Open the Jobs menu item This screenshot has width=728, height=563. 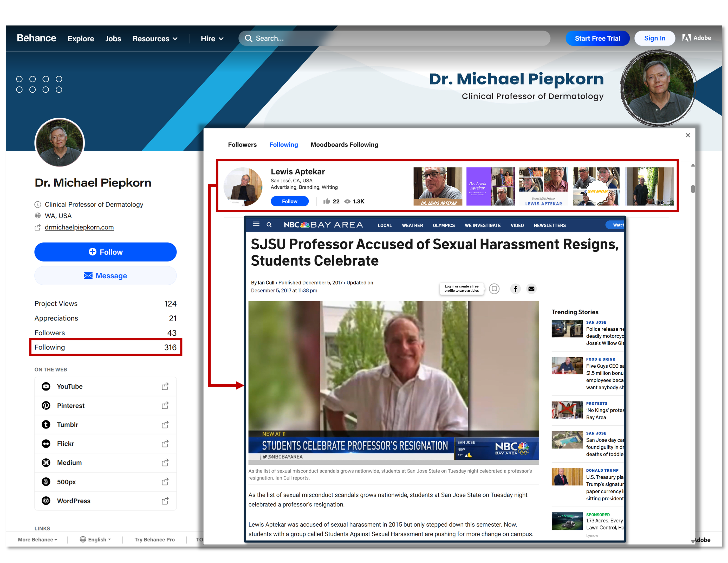(x=113, y=39)
